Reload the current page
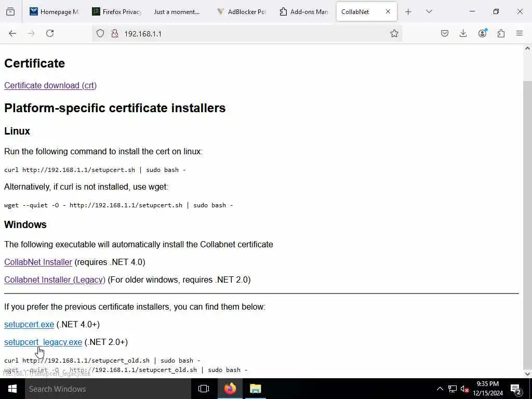Viewport: 532px width, 399px height. [x=50, y=33]
